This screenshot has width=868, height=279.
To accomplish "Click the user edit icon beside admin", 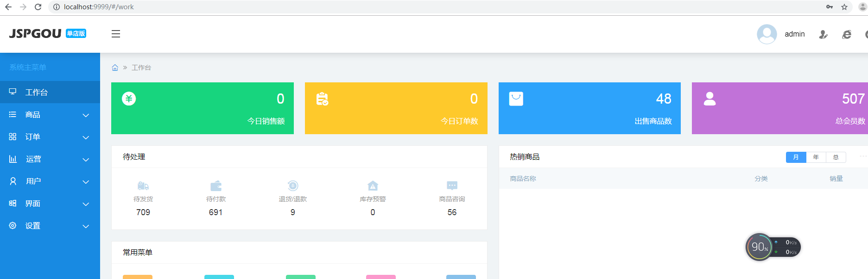I will (x=823, y=34).
